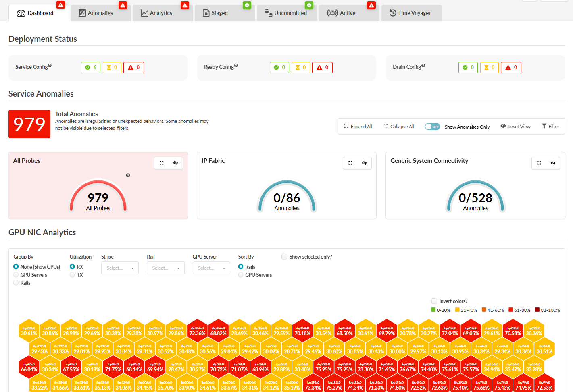The height and width of the screenshot is (392, 573).
Task: Hide Generic System Connectivity card
Action: pos(553,163)
